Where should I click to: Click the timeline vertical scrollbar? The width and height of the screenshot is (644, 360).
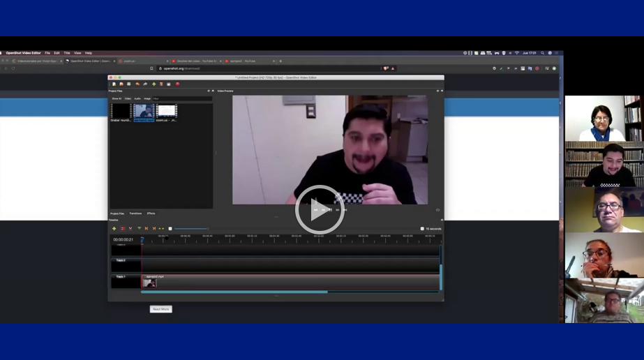tap(441, 277)
